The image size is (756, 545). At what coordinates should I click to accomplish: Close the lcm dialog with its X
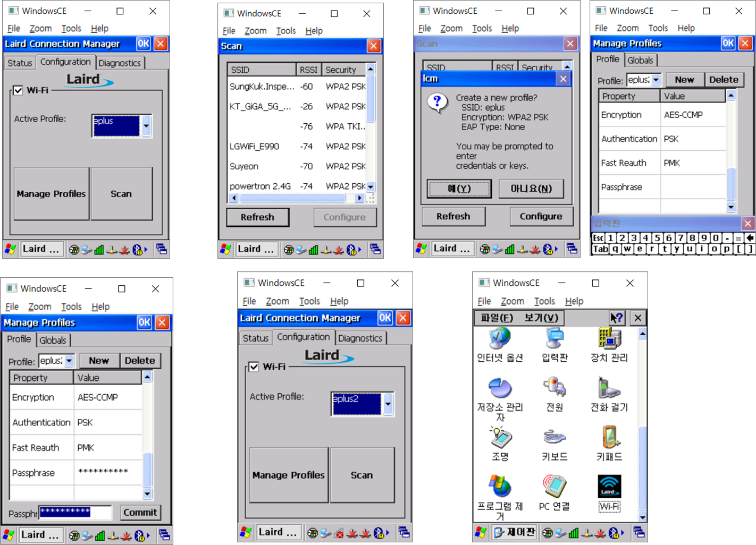pos(563,79)
